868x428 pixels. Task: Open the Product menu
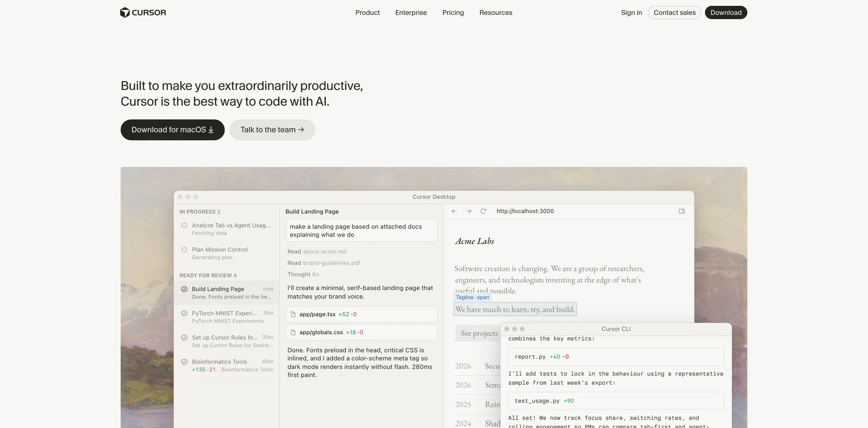click(367, 13)
